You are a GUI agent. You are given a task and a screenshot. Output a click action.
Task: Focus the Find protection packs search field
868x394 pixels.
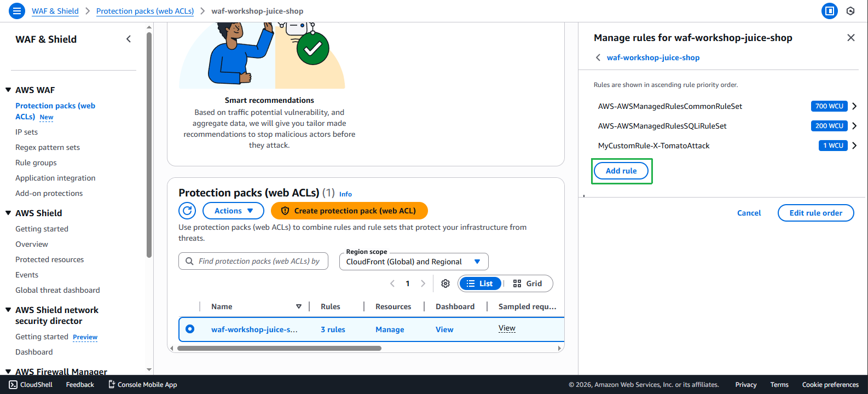[253, 261]
